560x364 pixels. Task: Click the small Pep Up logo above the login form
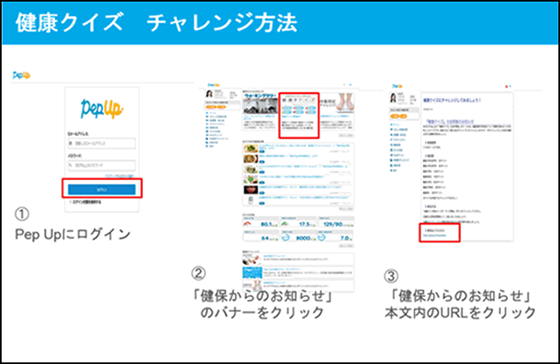21,75
